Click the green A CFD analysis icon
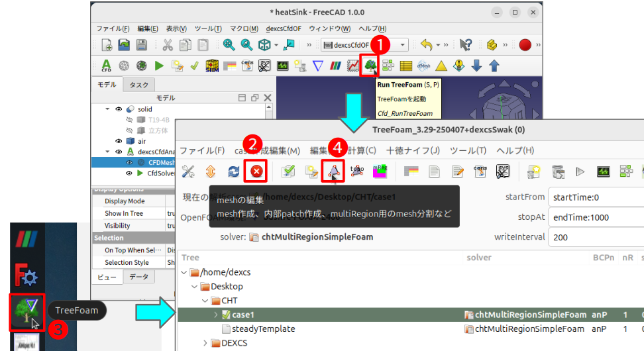Image resolution: width=644 pixels, height=351 pixels. tap(107, 66)
